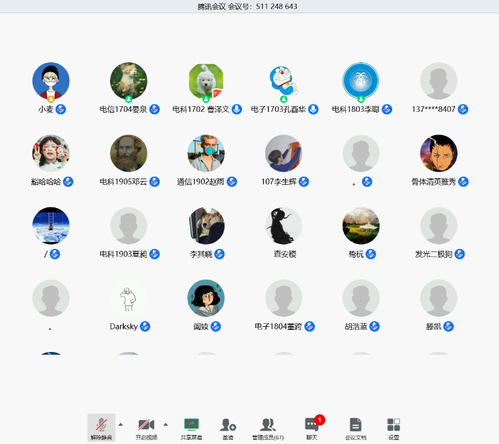Open the 设置 settings grid icon
The width and height of the screenshot is (499, 444).
pos(394,429)
